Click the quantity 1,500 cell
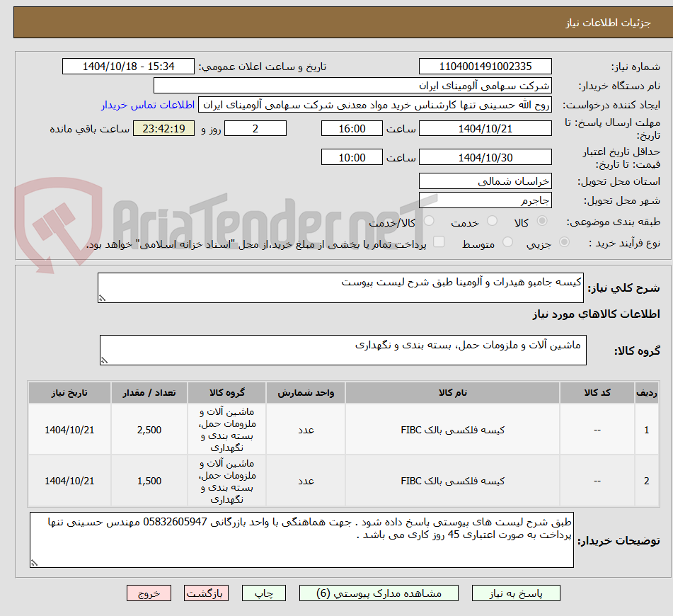The width and height of the screenshot is (673, 616). (x=149, y=481)
